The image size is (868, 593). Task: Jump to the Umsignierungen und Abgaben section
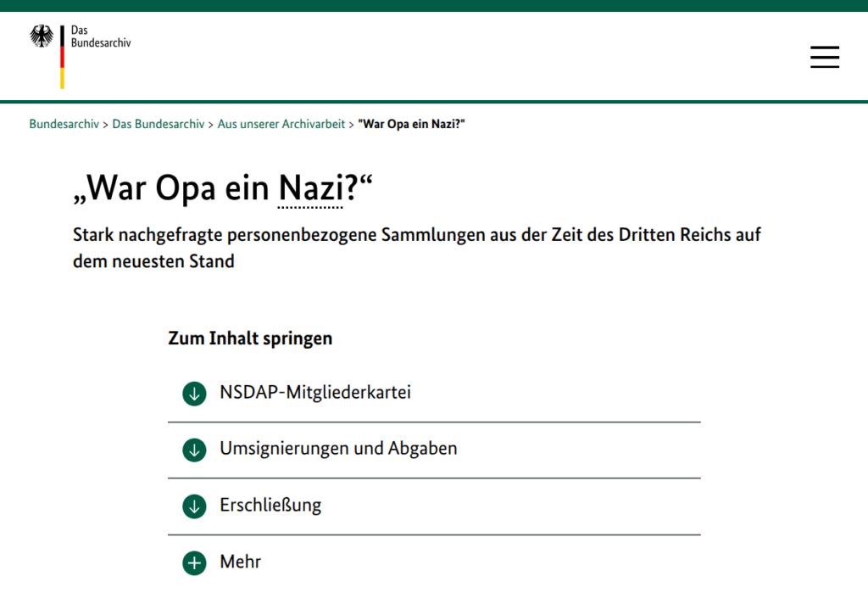pos(338,449)
